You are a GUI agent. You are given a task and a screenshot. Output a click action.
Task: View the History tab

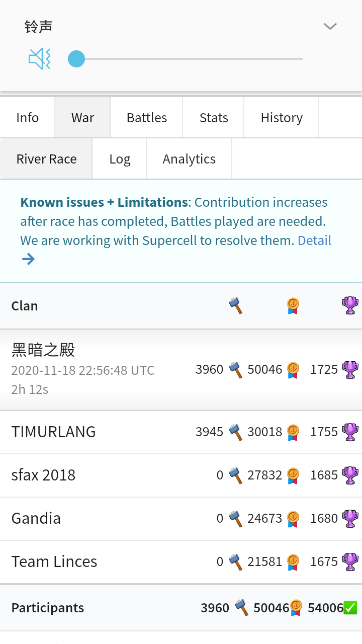282,118
